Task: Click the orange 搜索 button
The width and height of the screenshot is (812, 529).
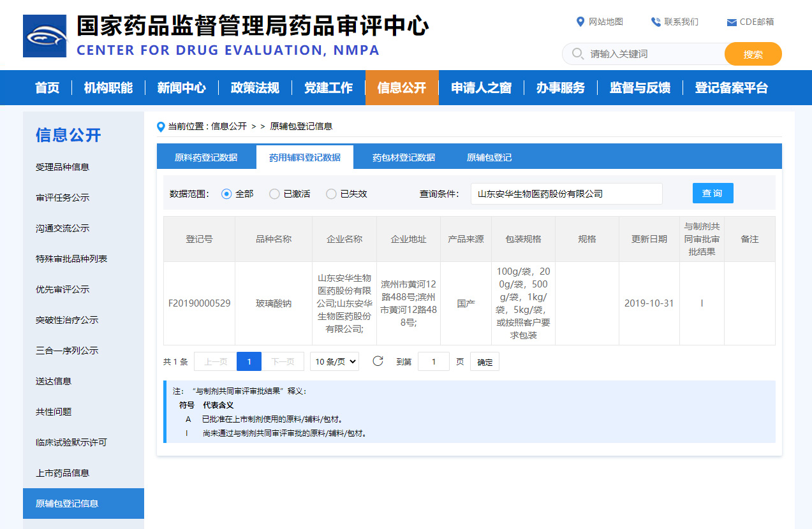Action: [x=753, y=54]
